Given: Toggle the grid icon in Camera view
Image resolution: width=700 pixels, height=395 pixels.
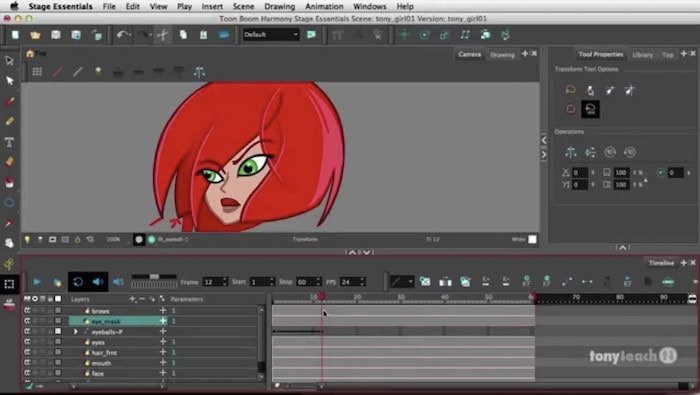Looking at the screenshot, I should tap(37, 71).
